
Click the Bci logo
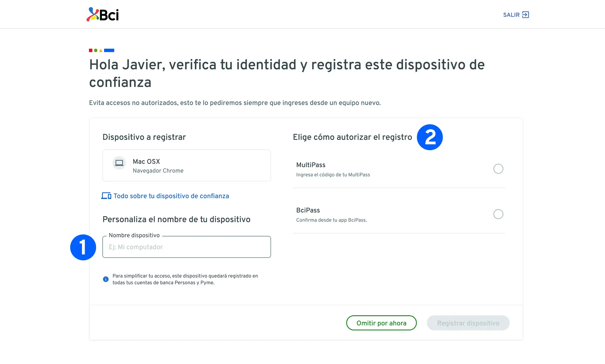click(103, 14)
